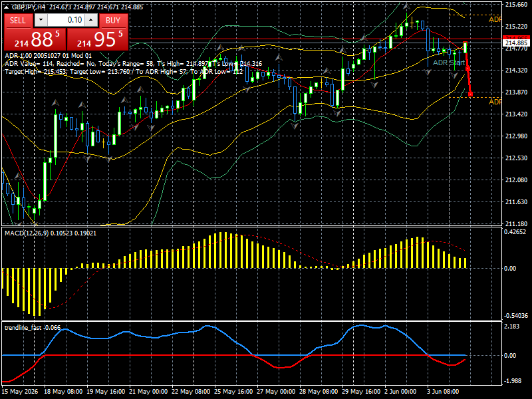This screenshot has height=399, width=532.
Task: Click the ADR Start label on chart
Action: tap(448, 63)
